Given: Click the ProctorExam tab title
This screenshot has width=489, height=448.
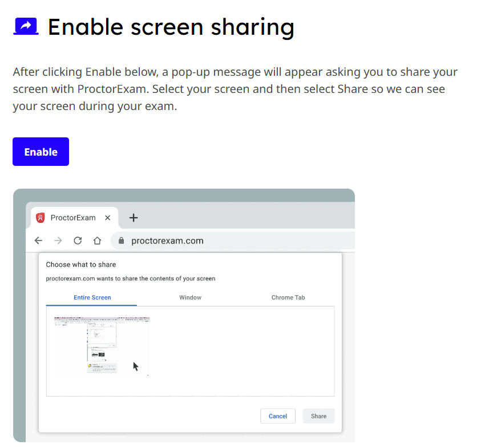Looking at the screenshot, I should coord(73,218).
